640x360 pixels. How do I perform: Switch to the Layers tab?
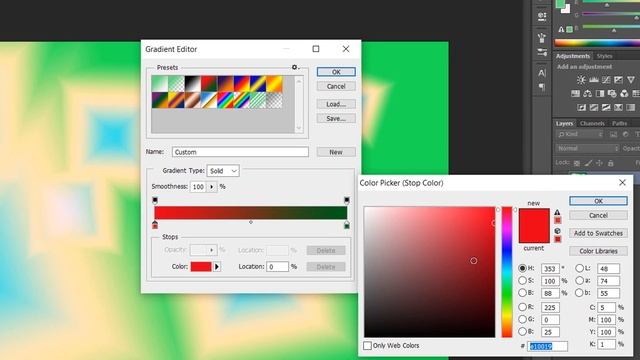[564, 123]
